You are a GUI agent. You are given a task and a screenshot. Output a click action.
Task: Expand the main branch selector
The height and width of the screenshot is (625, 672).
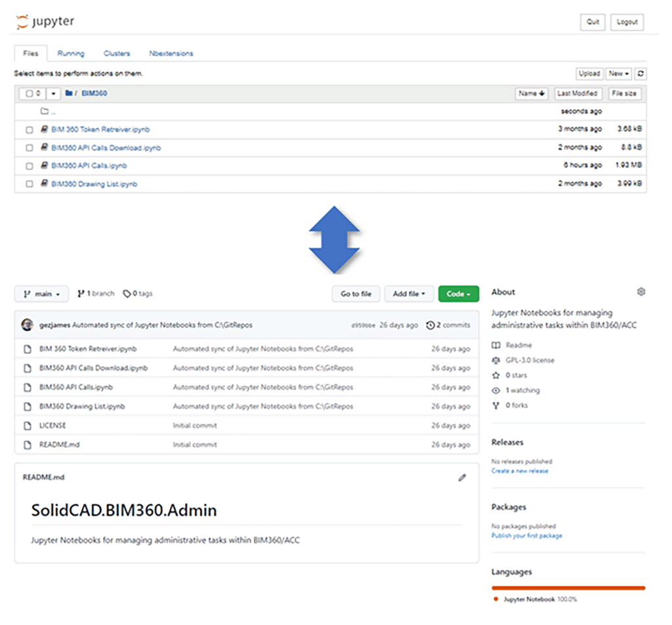(x=41, y=294)
